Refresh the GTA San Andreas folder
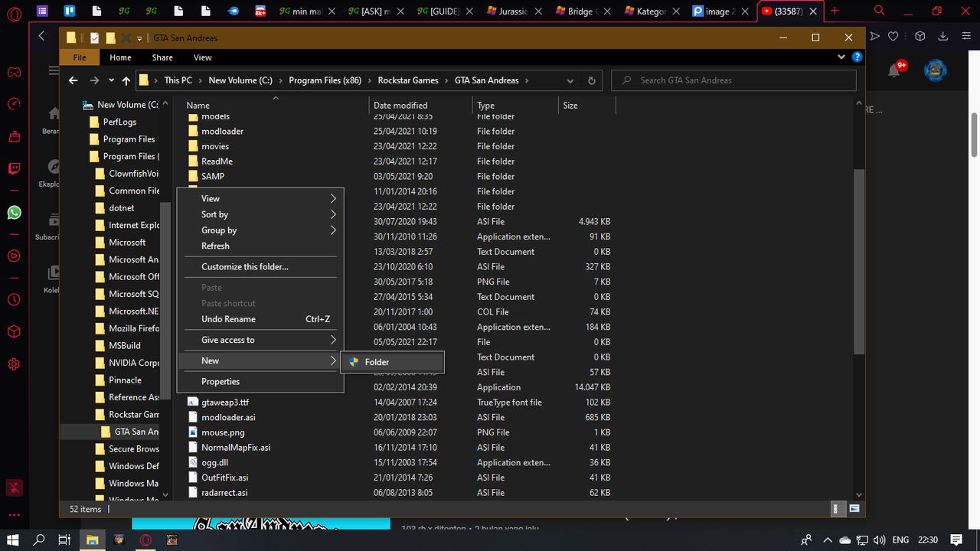980x551 pixels. click(x=591, y=80)
